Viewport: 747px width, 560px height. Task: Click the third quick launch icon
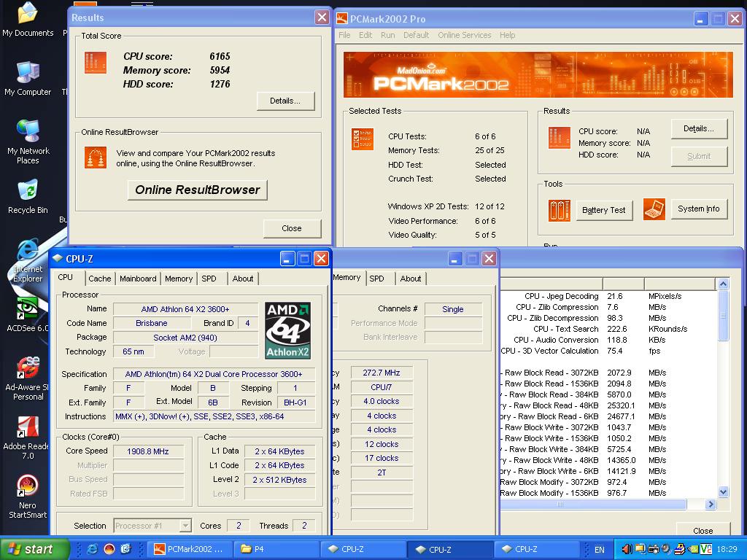coord(125,549)
